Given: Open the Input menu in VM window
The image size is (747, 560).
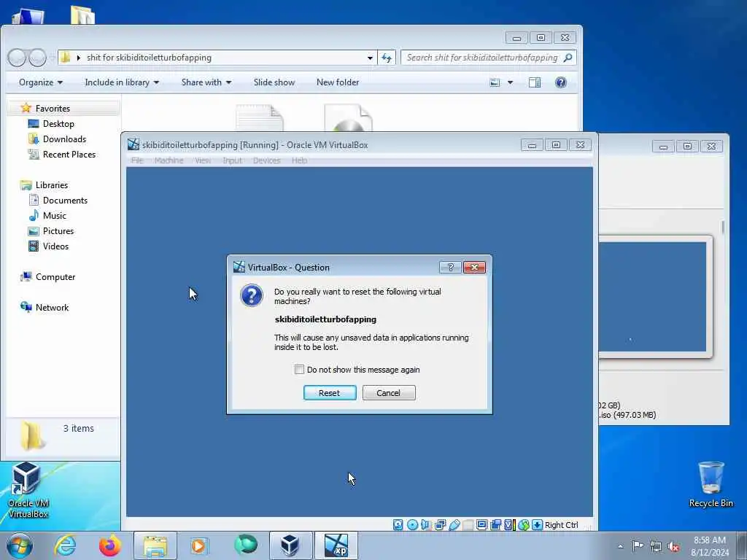Looking at the screenshot, I should [232, 160].
